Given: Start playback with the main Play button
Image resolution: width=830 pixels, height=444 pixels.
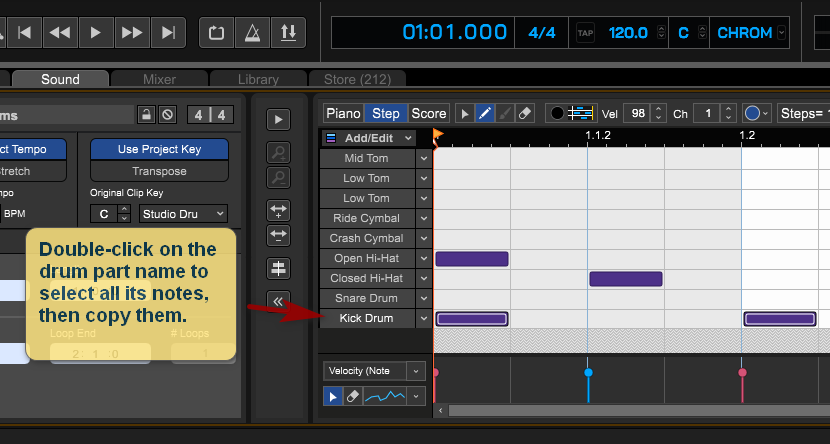Looking at the screenshot, I should coord(96,33).
